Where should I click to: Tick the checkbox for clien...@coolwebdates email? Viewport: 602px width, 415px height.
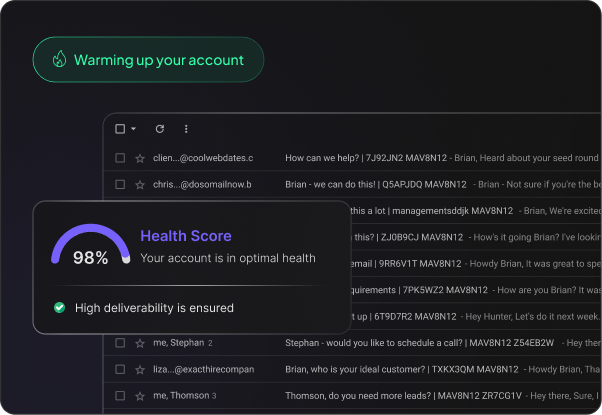tap(120, 158)
